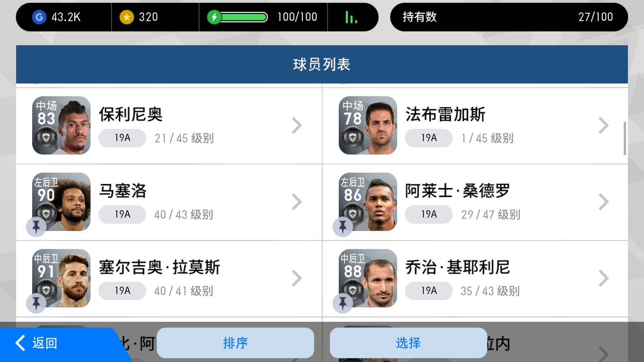
Task: Tap the player list scrollbar handle
Action: (x=625, y=138)
